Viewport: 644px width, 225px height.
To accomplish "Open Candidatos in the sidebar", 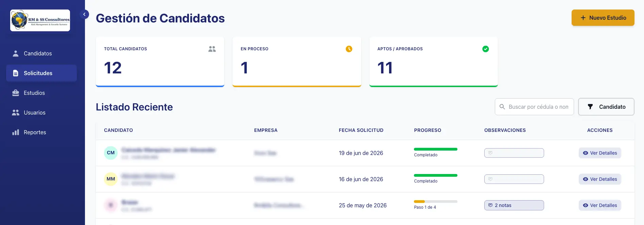I will 41,53.
